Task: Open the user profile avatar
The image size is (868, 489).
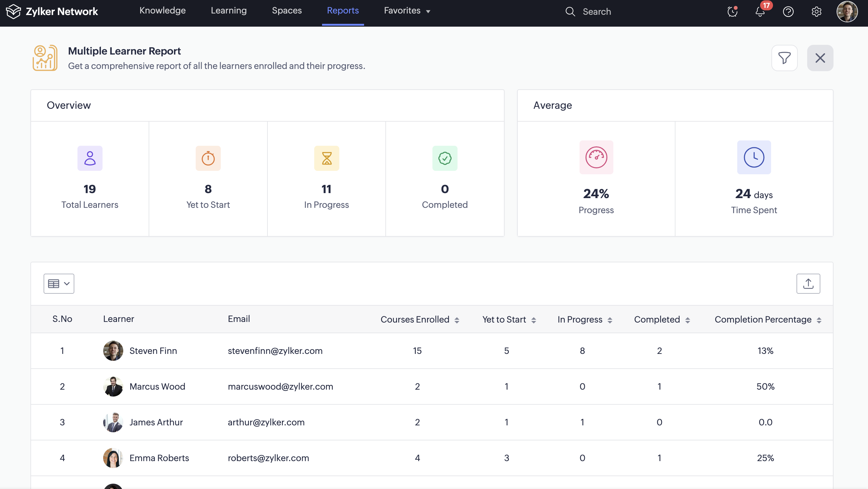Action: coord(846,12)
